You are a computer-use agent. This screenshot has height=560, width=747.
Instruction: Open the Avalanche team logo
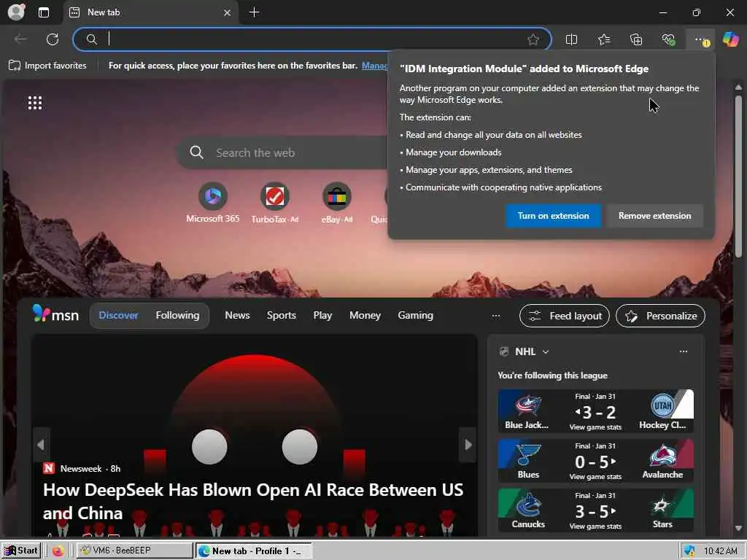662,455
